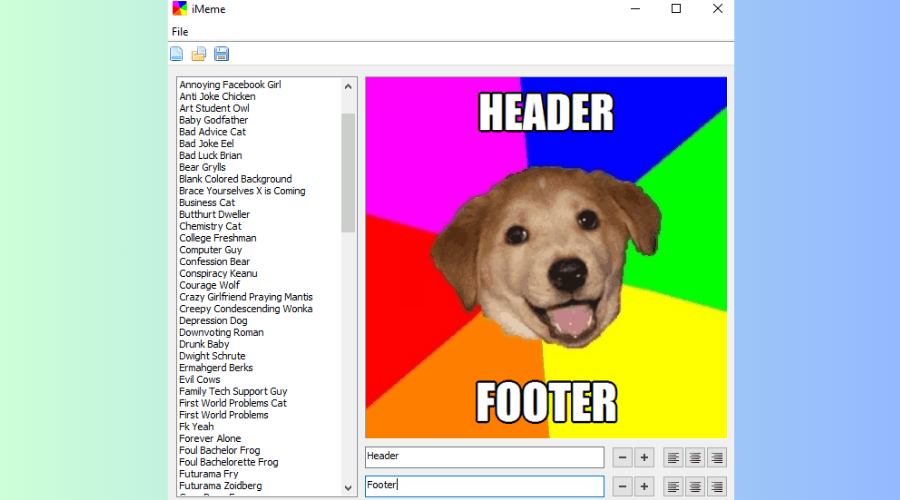Select Confession Bear template

[214, 261]
